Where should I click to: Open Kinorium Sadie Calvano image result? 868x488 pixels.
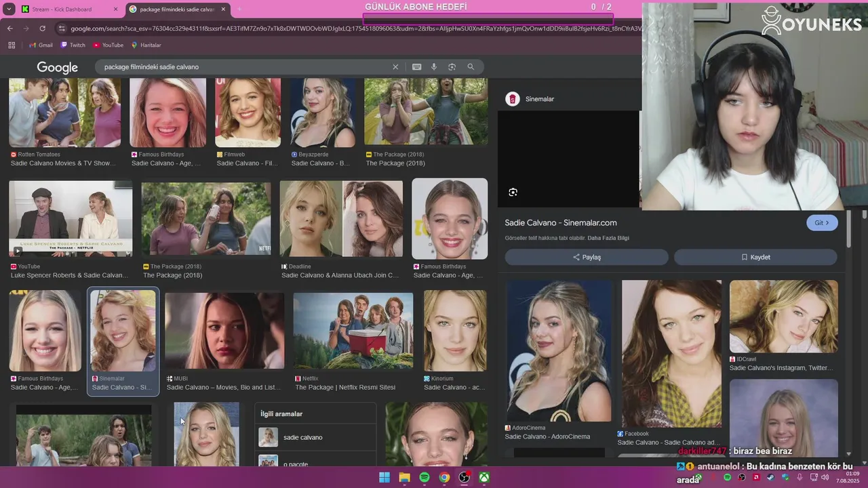[455, 342]
